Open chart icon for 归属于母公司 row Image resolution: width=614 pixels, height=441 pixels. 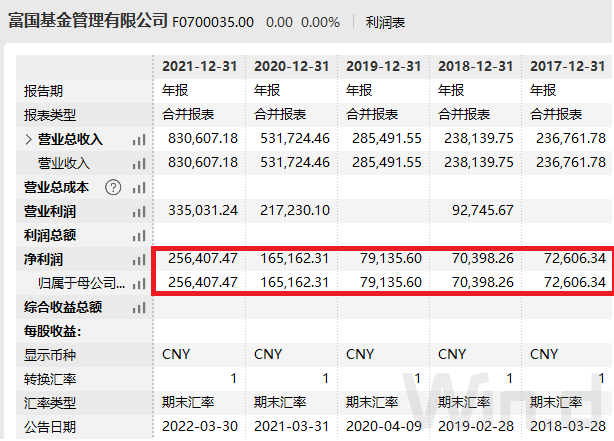click(139, 284)
